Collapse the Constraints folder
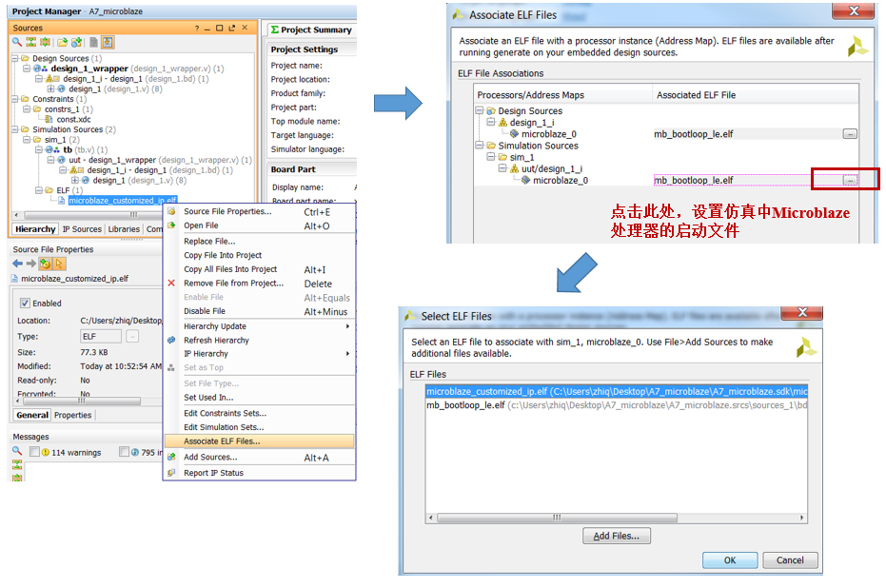The height and width of the screenshot is (588, 886). [x=15, y=99]
